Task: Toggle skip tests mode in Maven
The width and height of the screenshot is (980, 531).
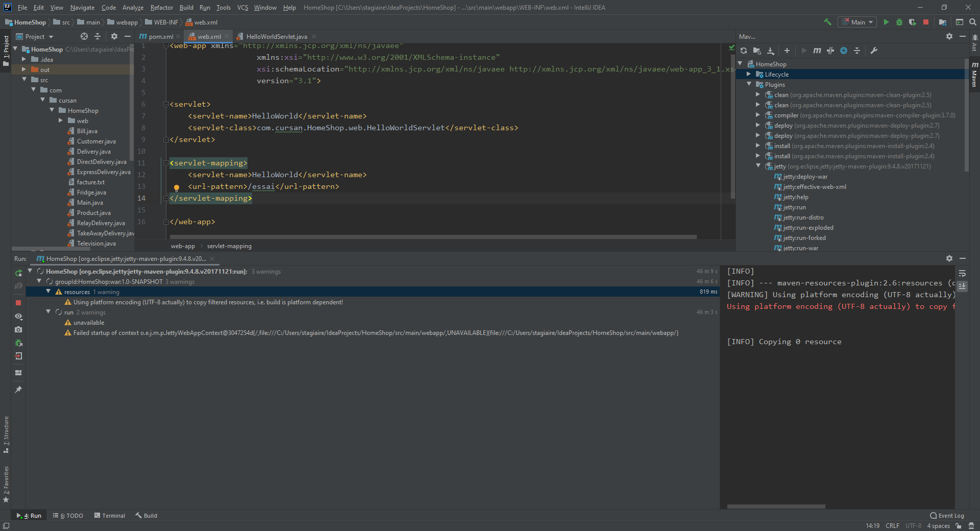Action: coord(844,51)
